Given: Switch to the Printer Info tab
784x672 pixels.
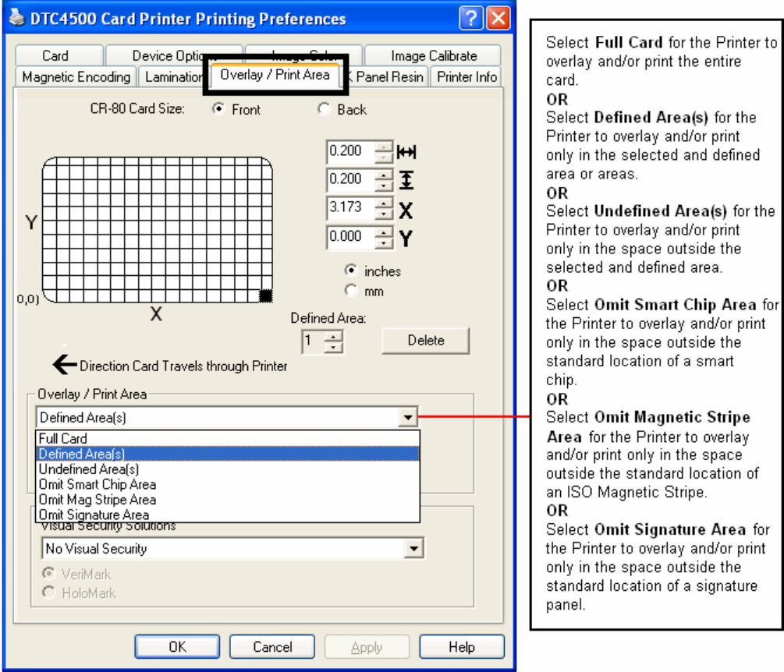Looking at the screenshot, I should tap(466, 76).
